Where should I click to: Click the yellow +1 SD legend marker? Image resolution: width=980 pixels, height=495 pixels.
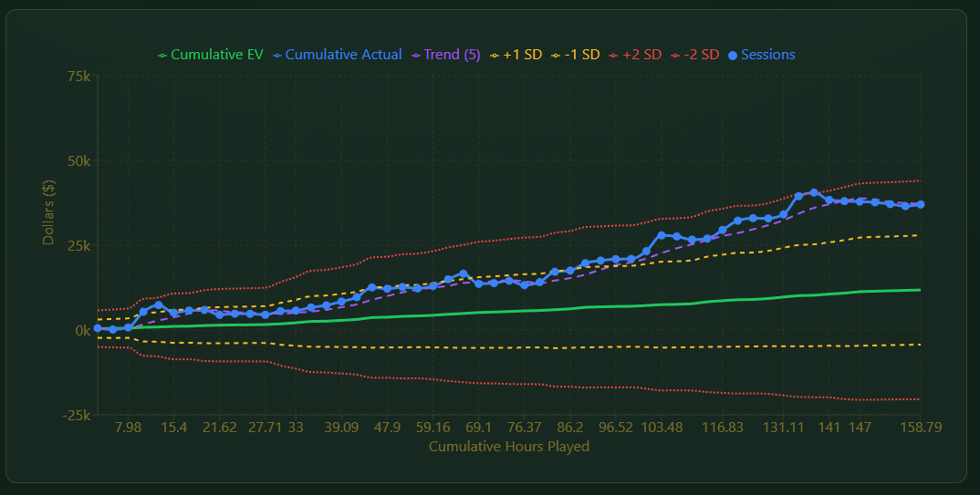495,55
